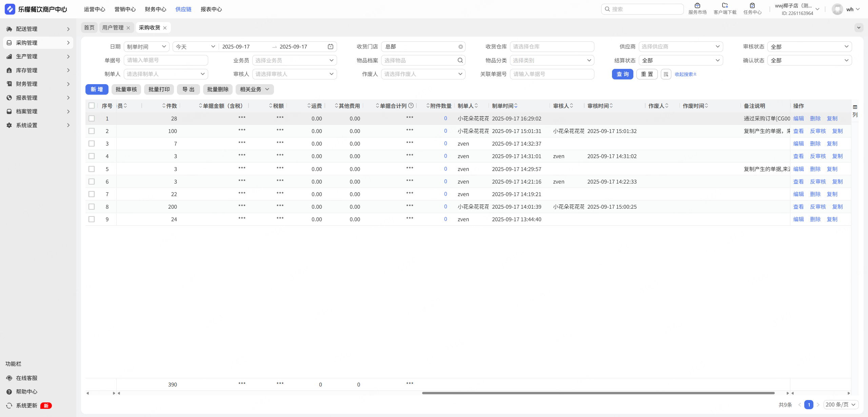Screen dimensions: 868x417
Task: Open the 报表中心 top menu
Action: point(211,9)
